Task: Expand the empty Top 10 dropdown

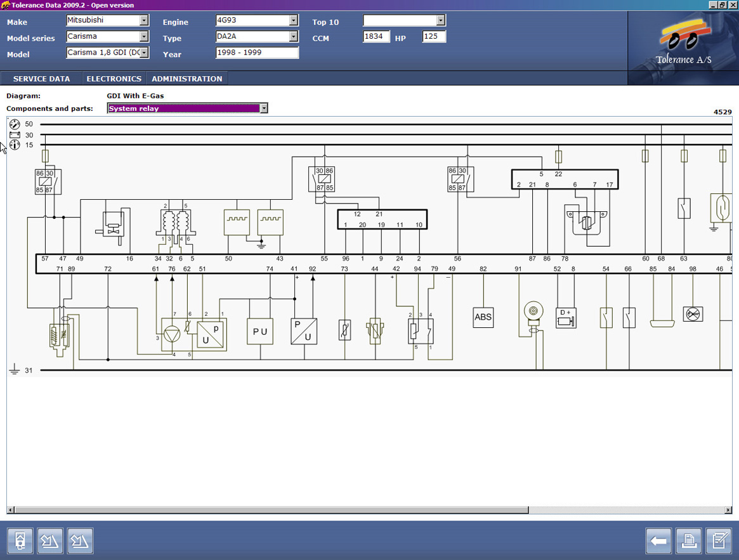Action: 441,20
